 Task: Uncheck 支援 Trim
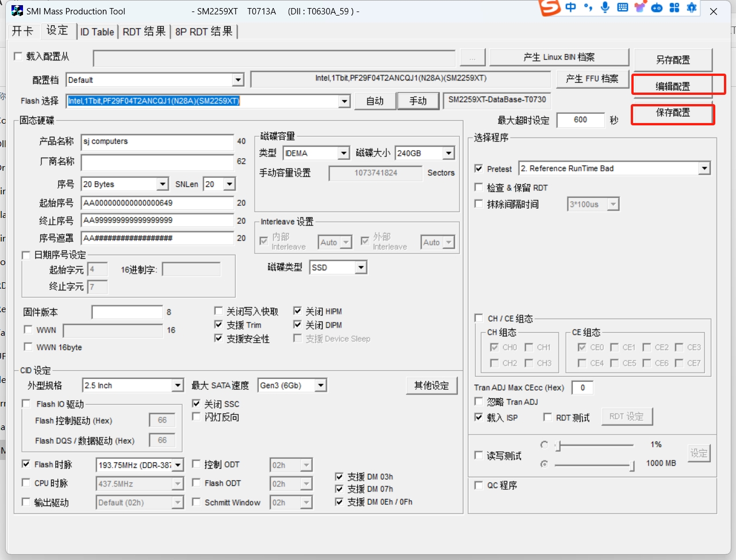pyautogui.click(x=218, y=325)
